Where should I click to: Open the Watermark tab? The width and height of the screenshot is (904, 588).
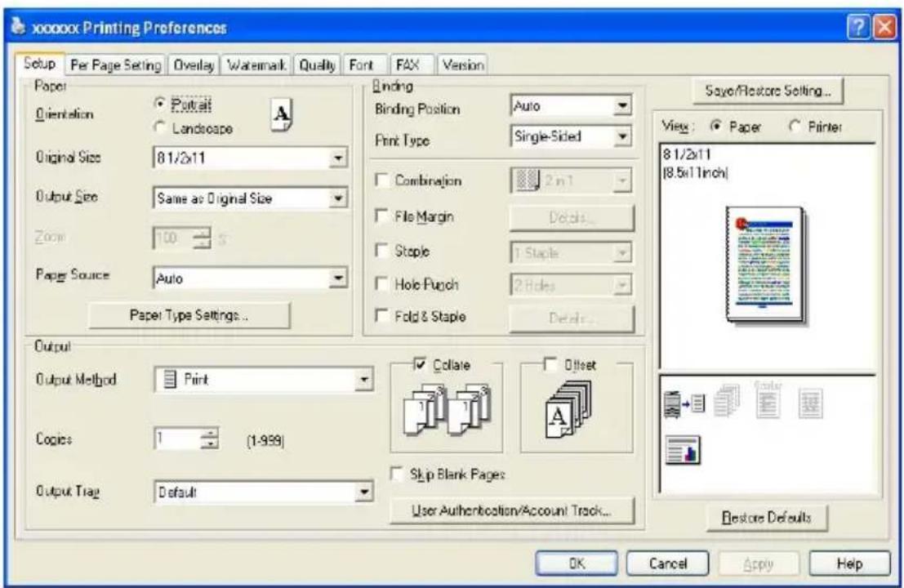coord(256,65)
